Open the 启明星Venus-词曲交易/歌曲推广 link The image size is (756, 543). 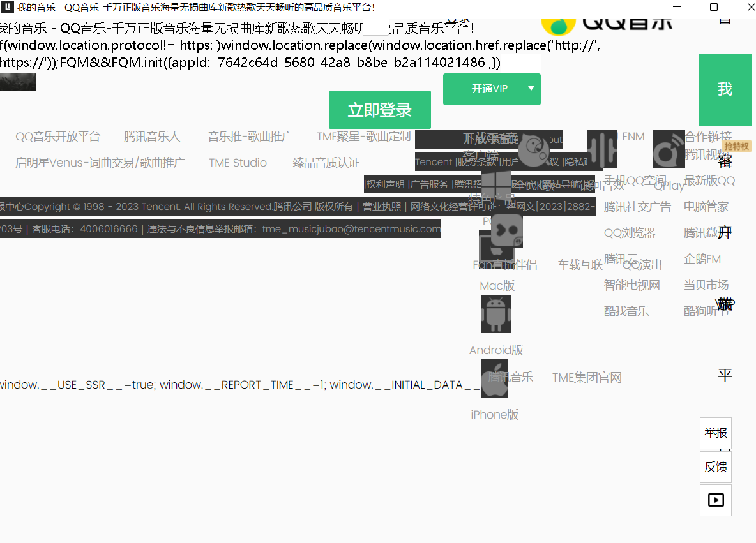point(100,163)
